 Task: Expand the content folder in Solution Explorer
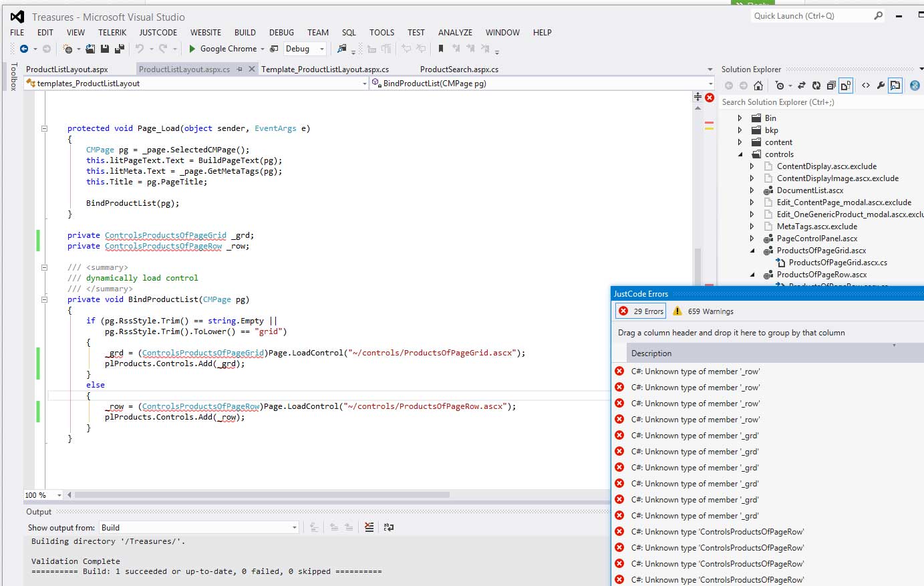pos(740,142)
